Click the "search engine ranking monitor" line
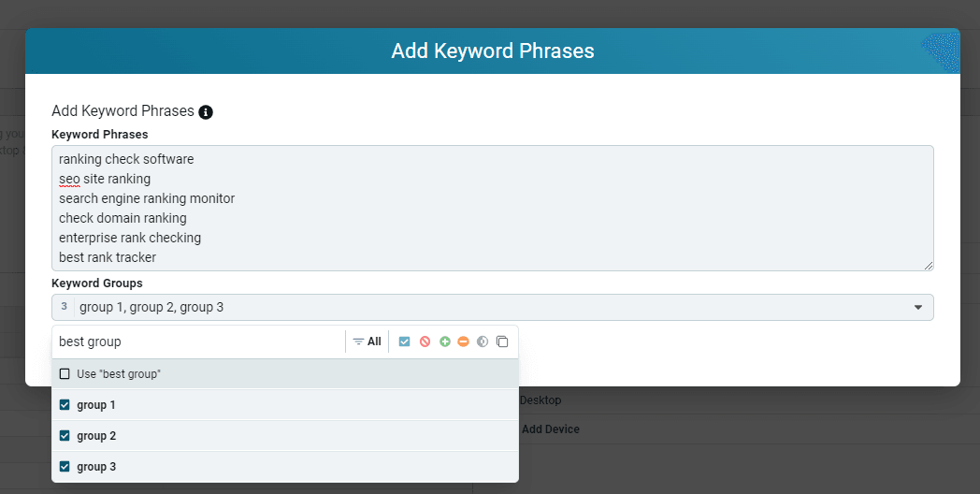This screenshot has width=980, height=494. coord(147,198)
